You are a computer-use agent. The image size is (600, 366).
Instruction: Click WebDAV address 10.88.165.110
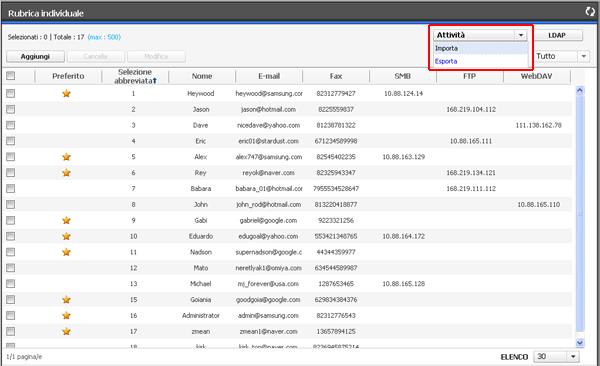539,205
